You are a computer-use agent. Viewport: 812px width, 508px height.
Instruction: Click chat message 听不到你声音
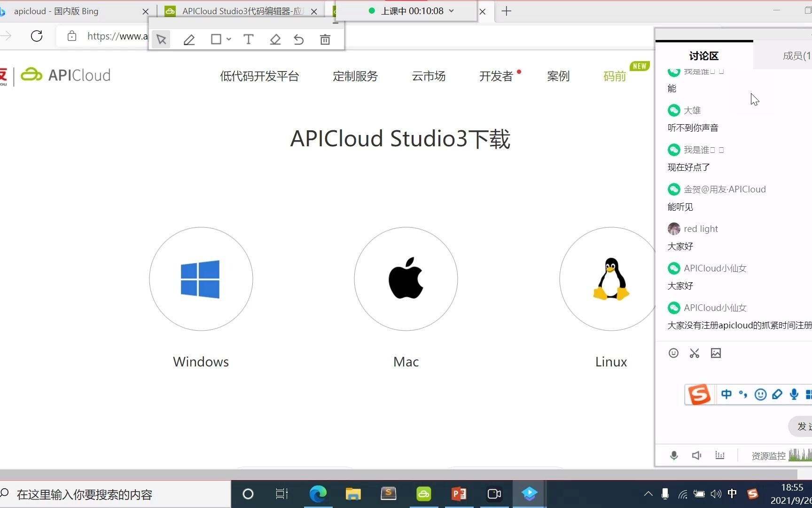[693, 128]
